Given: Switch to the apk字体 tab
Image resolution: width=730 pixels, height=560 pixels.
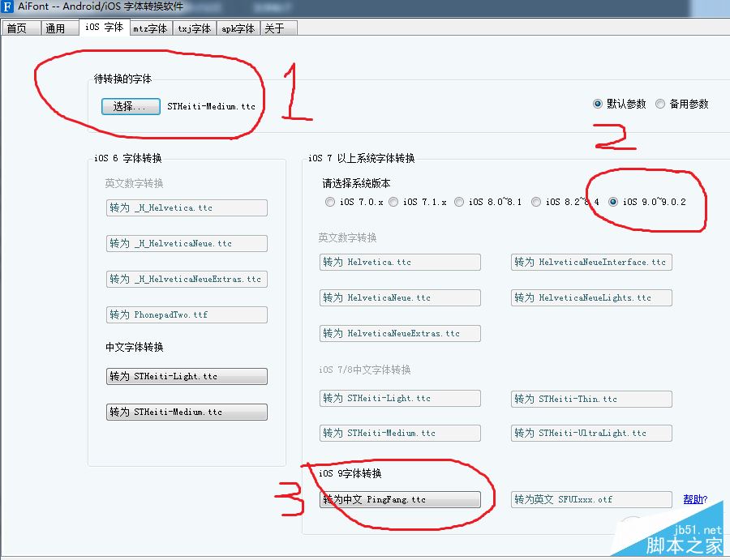Looking at the screenshot, I should [238, 27].
